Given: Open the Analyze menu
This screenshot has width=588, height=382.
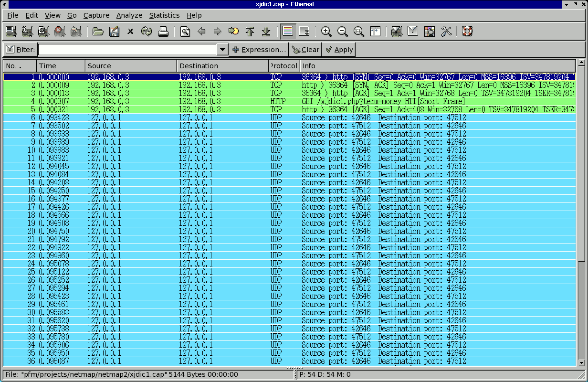Looking at the screenshot, I should pyautogui.click(x=129, y=15).
